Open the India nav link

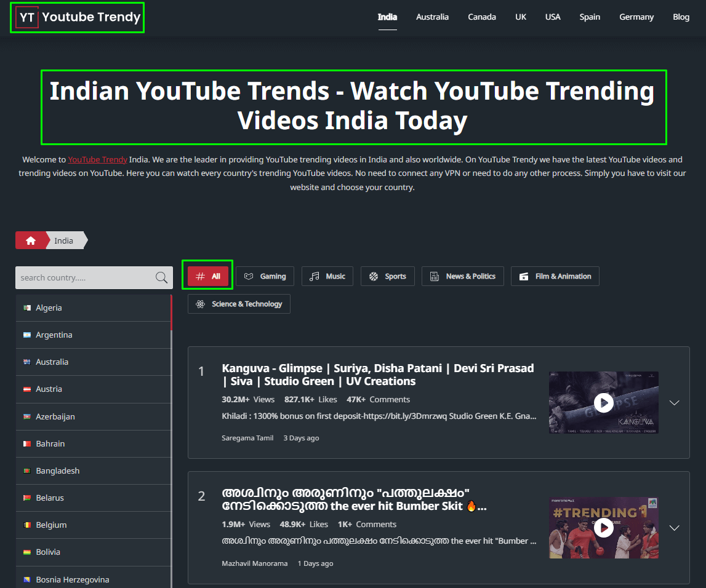(x=387, y=17)
